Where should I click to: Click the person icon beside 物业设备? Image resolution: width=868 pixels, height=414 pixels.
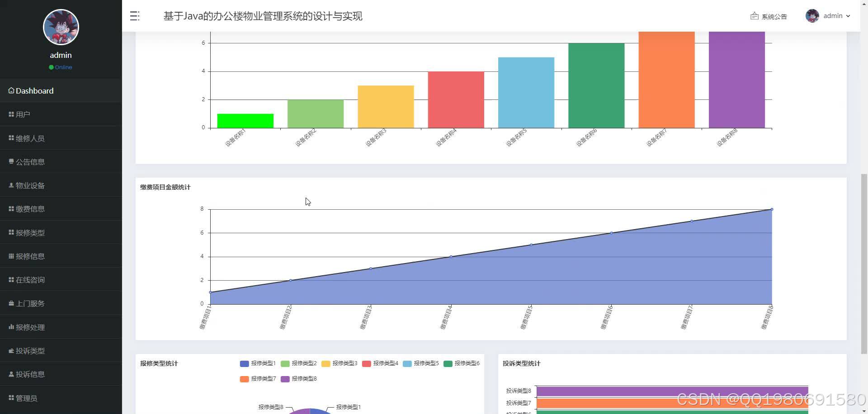point(11,185)
